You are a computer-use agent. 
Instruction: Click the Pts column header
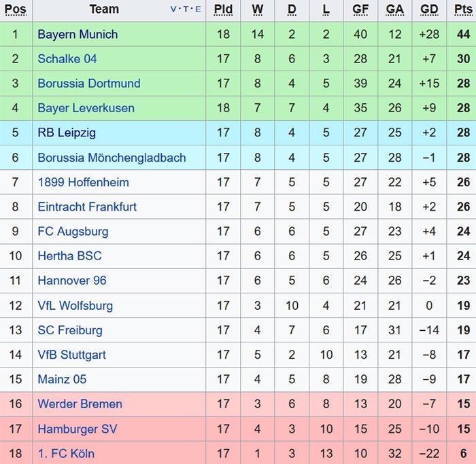pos(463,10)
